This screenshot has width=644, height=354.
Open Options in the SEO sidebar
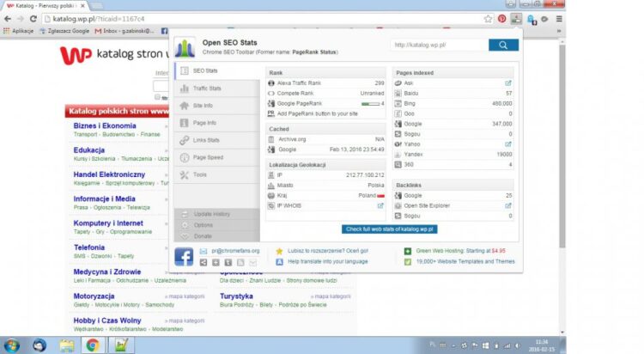[x=203, y=225]
